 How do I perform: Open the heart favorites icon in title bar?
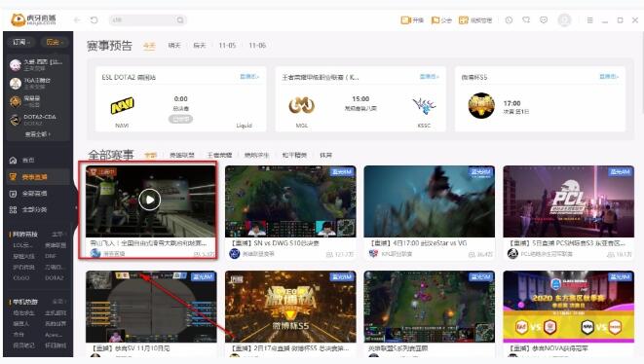[526, 19]
